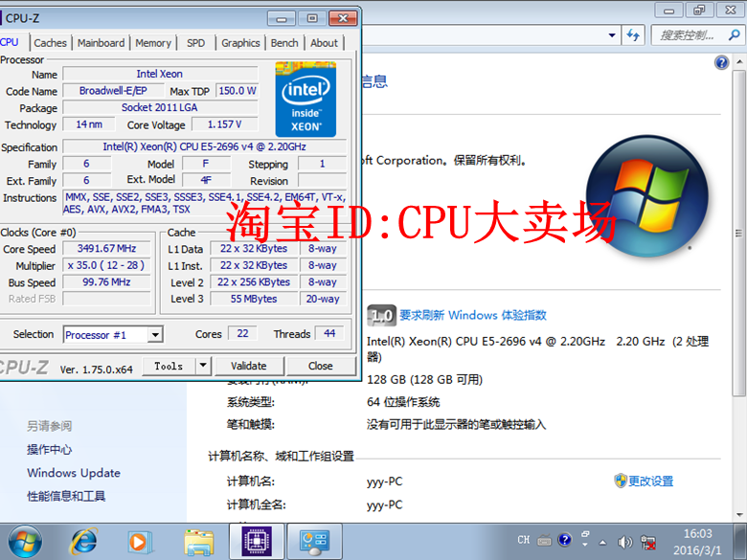Image resolution: width=747 pixels, height=560 pixels.
Task: Click the Specification field E5-2696 v4
Action: [x=204, y=146]
